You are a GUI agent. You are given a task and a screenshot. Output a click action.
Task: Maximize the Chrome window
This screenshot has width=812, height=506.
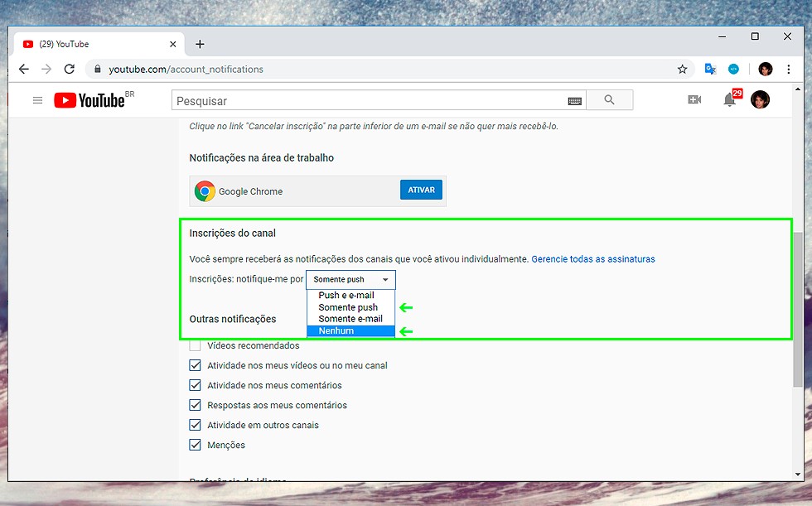pyautogui.click(x=755, y=36)
